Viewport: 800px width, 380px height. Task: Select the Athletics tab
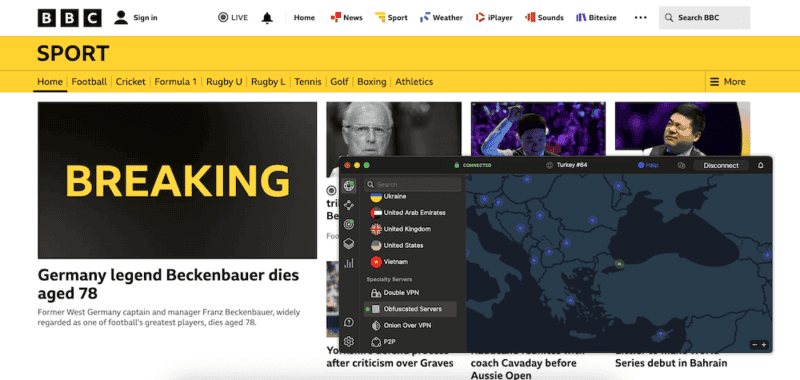414,82
